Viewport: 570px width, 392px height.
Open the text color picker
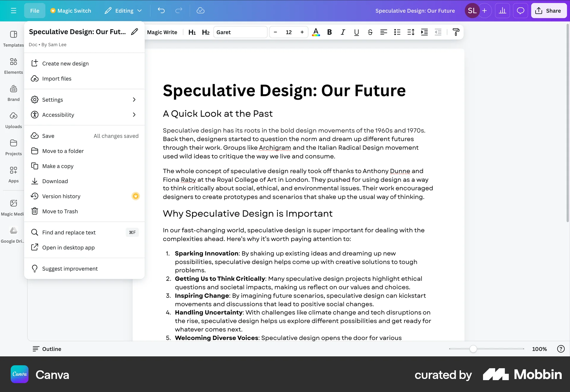(316, 32)
